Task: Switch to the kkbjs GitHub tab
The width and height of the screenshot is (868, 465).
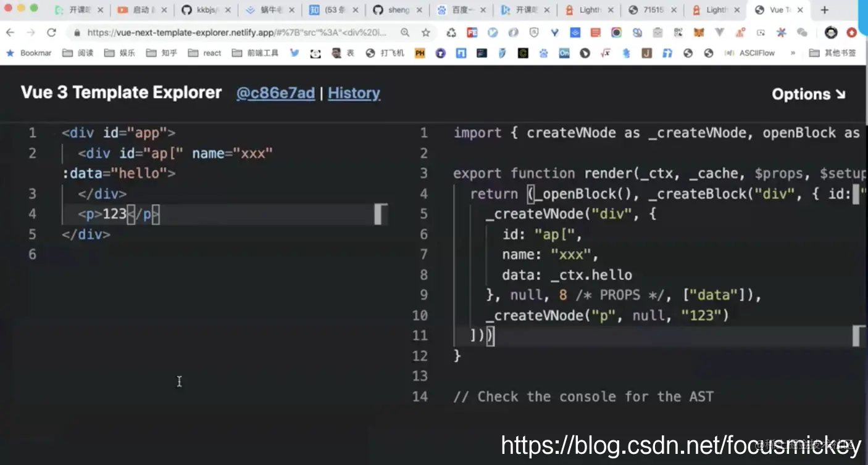Action: (x=207, y=10)
